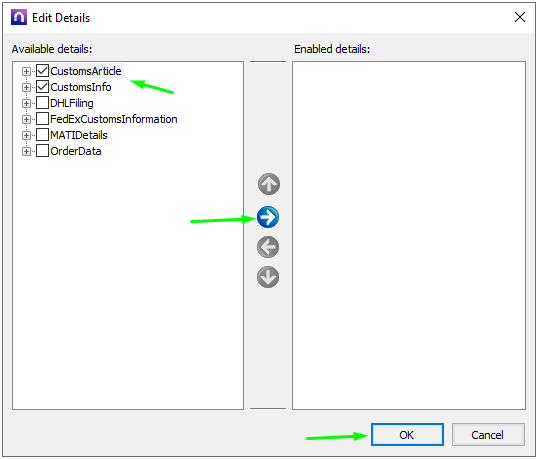Enable the FedExCustomsInformation checkbox

click(x=43, y=119)
